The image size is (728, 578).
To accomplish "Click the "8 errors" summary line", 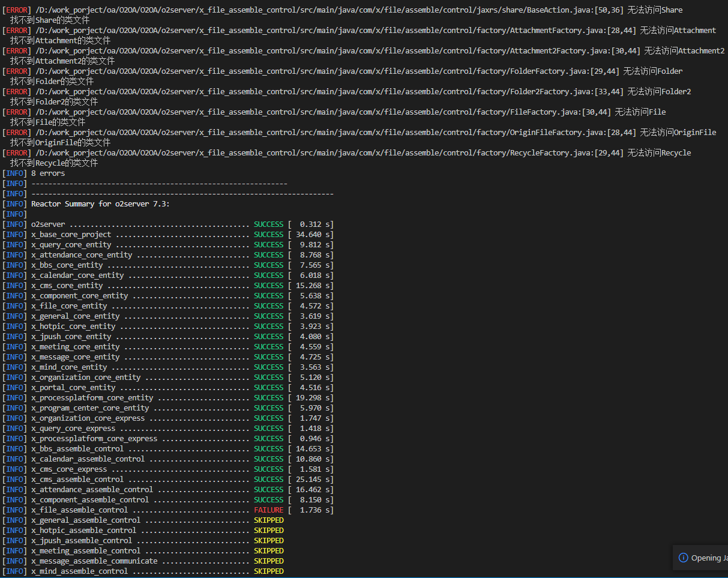I will [48, 173].
